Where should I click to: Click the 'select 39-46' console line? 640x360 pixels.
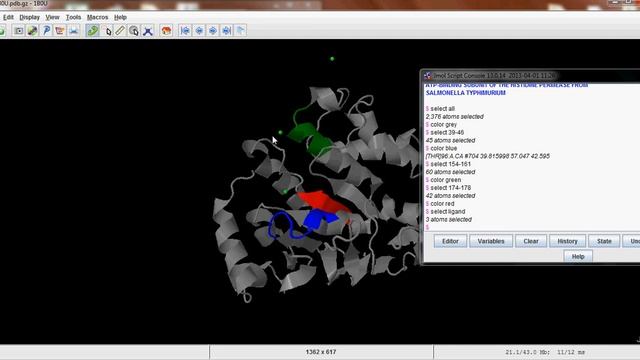coord(444,132)
